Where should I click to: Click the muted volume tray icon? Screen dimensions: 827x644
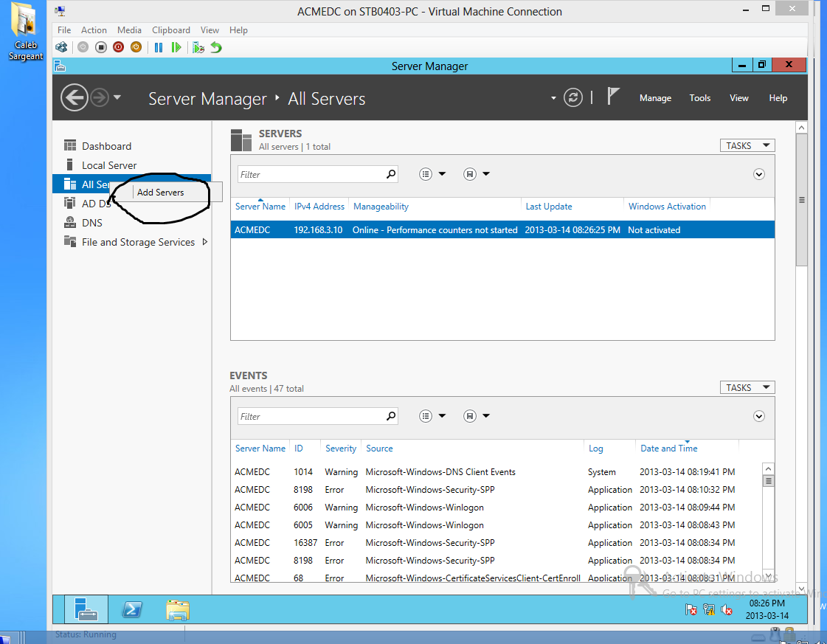(727, 610)
